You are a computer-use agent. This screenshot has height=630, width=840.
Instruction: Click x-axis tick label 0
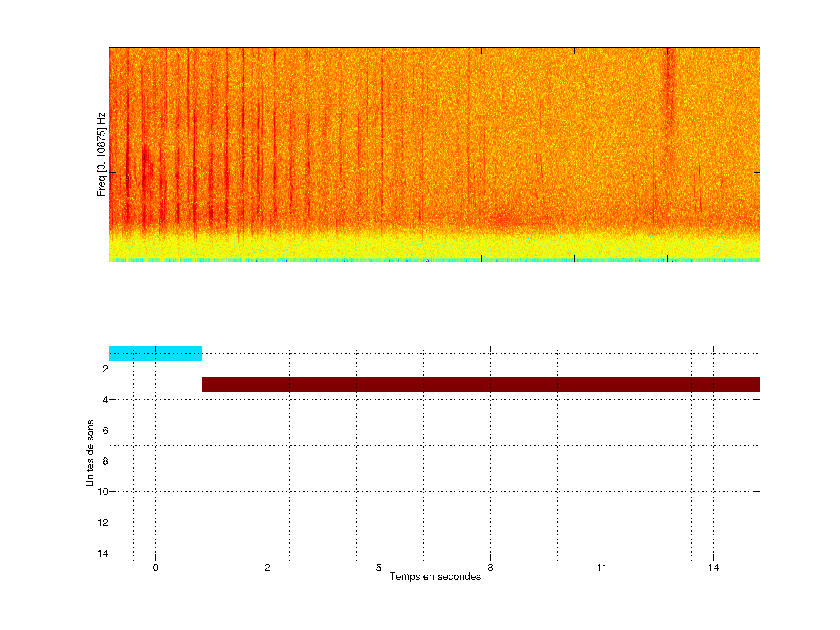click(x=156, y=568)
